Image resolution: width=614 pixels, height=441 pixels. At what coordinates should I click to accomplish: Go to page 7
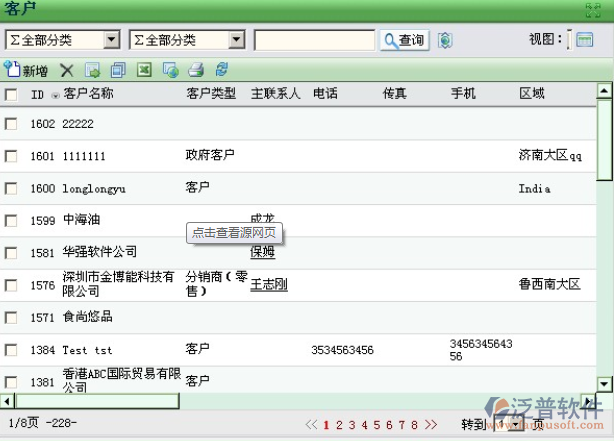pos(402,425)
